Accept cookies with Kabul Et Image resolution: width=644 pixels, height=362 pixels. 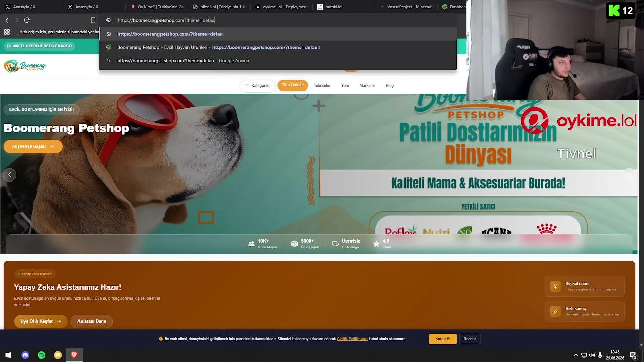point(443,339)
